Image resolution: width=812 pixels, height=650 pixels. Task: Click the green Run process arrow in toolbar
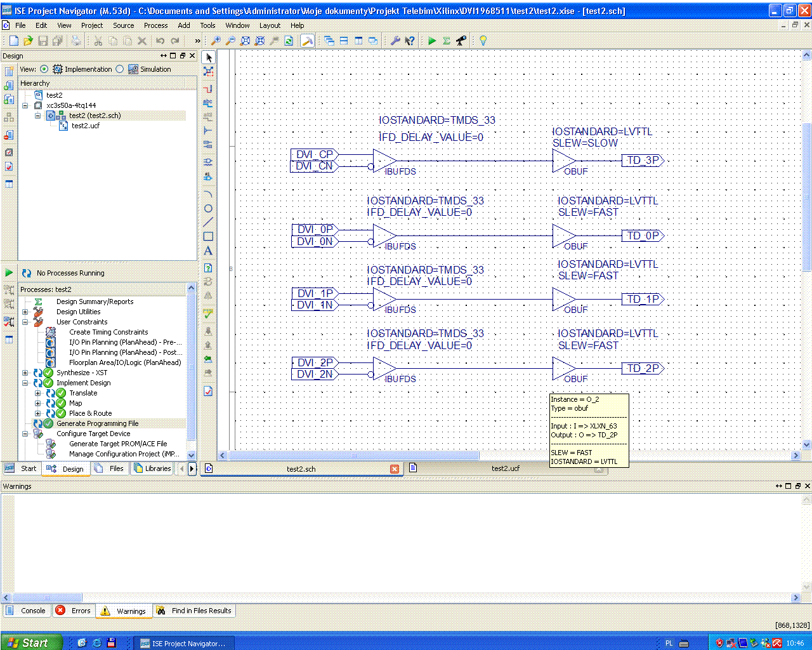432,41
